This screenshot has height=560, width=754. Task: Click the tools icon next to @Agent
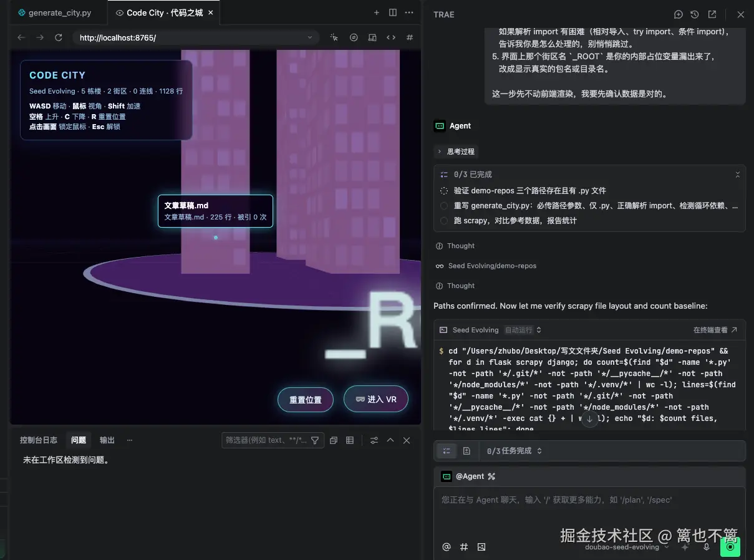coord(491,476)
